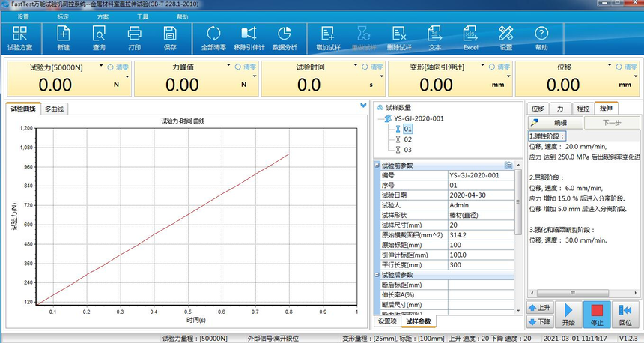Raise the crosshead with 上升
Image resolution: width=644 pixels, height=343 pixels.
coord(540,307)
